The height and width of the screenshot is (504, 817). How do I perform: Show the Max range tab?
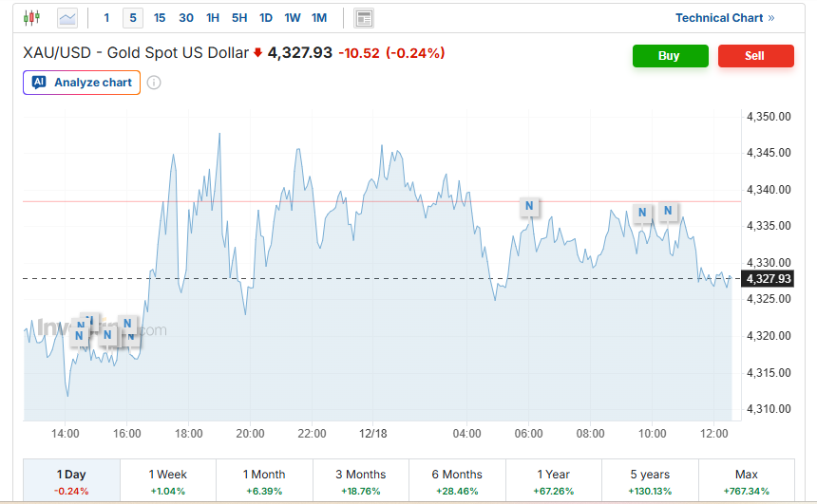[x=746, y=481]
